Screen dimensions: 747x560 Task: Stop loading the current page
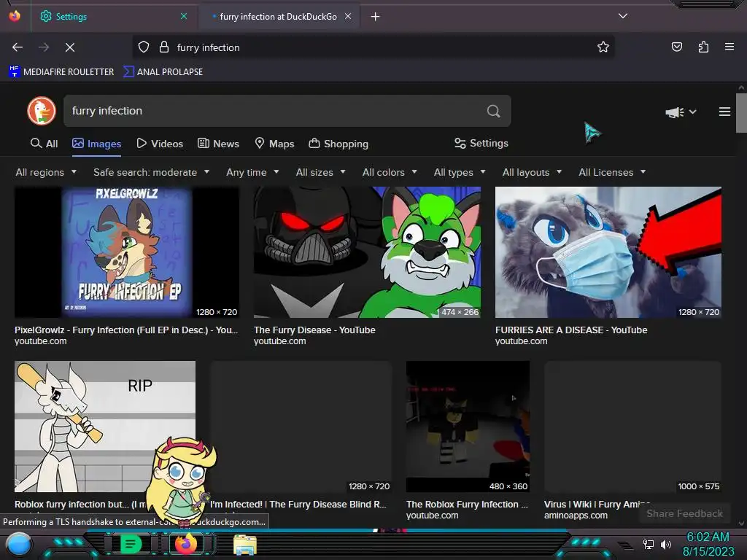pyautogui.click(x=69, y=47)
